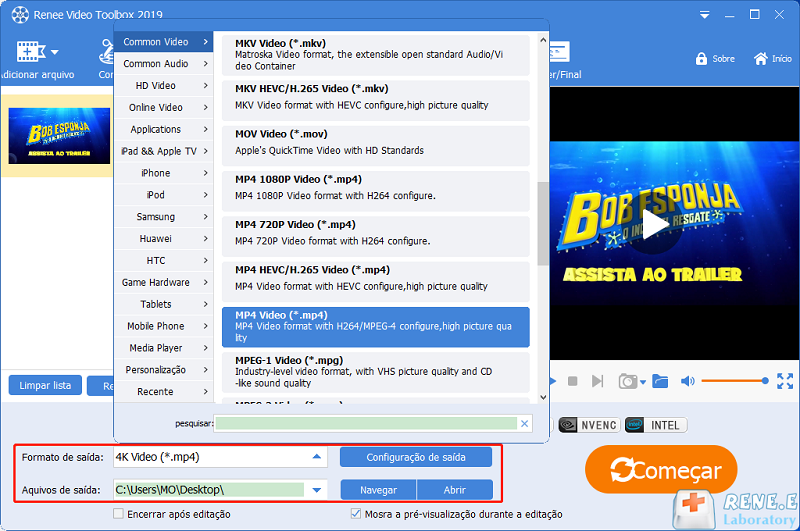Click the pesquisar search field
800x531 pixels.
point(366,423)
